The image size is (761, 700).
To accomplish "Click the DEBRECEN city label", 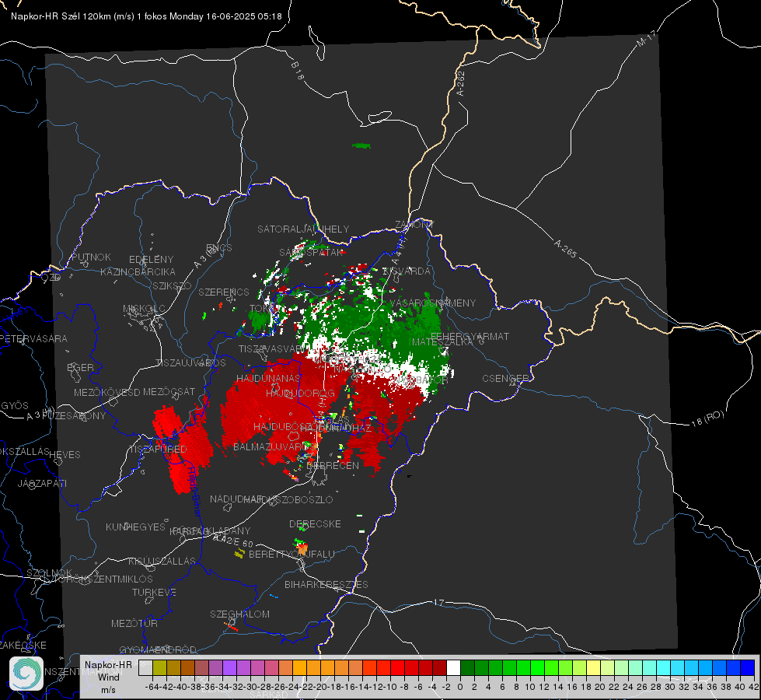I will 333,465.
